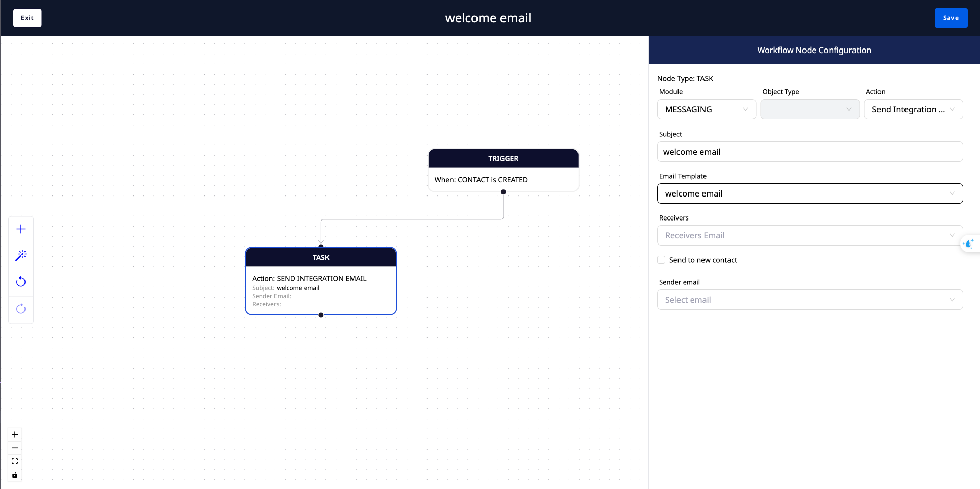Click the TASK node bottom connector dot

[x=321, y=315]
